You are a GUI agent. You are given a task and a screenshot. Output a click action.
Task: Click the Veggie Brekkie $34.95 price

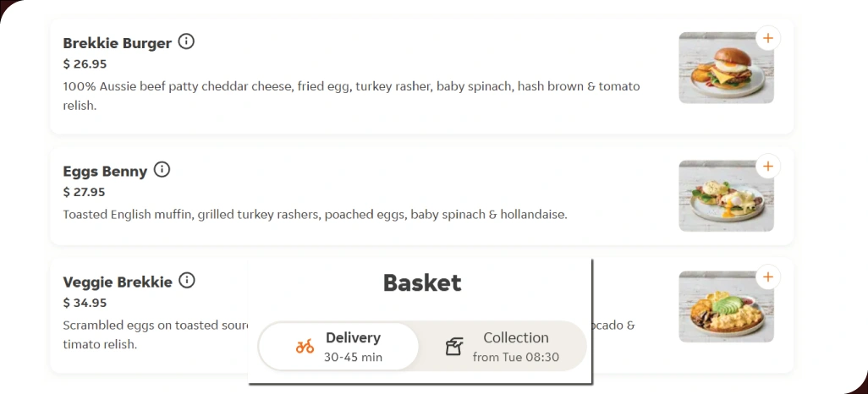pos(85,303)
